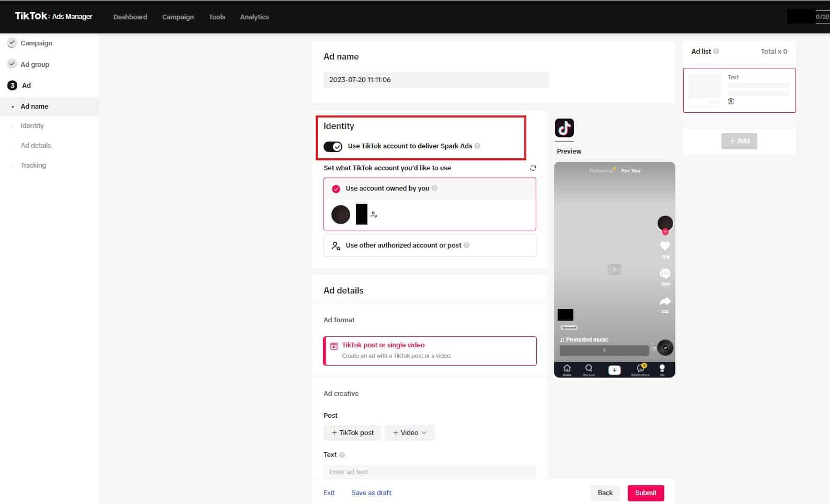Jump to Tracking section
Image resolution: width=830 pixels, height=504 pixels.
33,165
